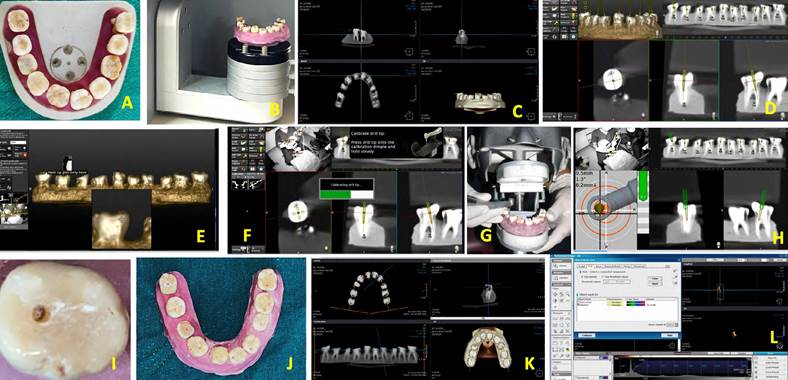Click the checkmark icon in panel F tool palette
The image size is (788, 380).
[244, 142]
